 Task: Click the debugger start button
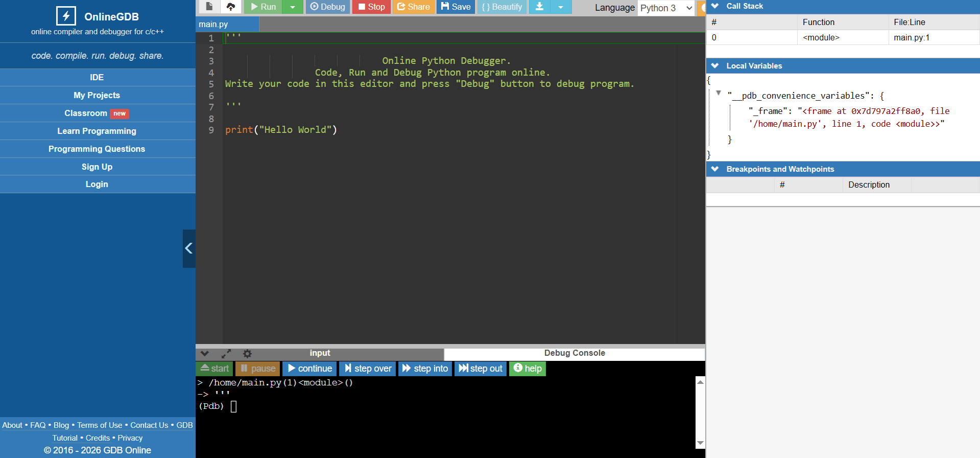click(x=214, y=369)
